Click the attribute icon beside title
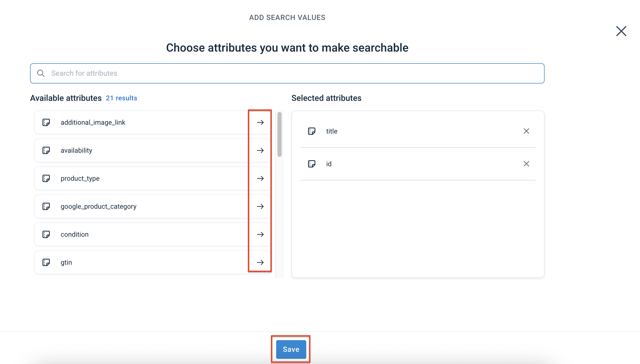This screenshot has width=640, height=364. click(312, 131)
